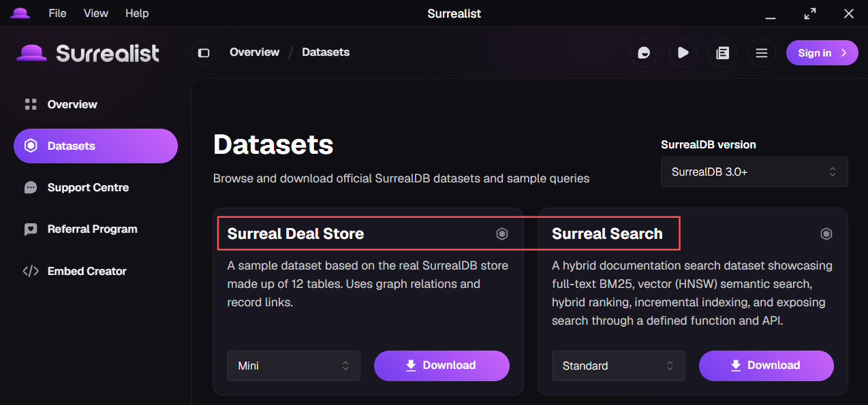Click the SurrealDB version label
The image size is (868, 405).
709,144
